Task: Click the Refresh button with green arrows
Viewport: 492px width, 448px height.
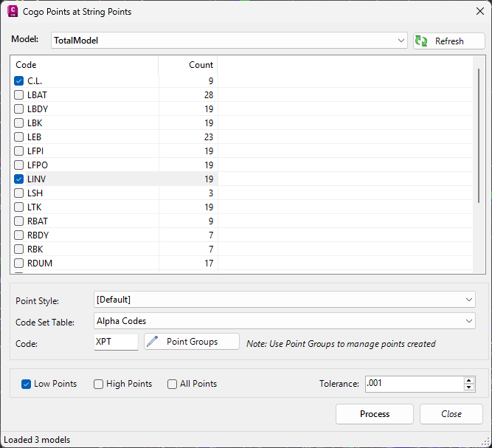Action: 448,41
